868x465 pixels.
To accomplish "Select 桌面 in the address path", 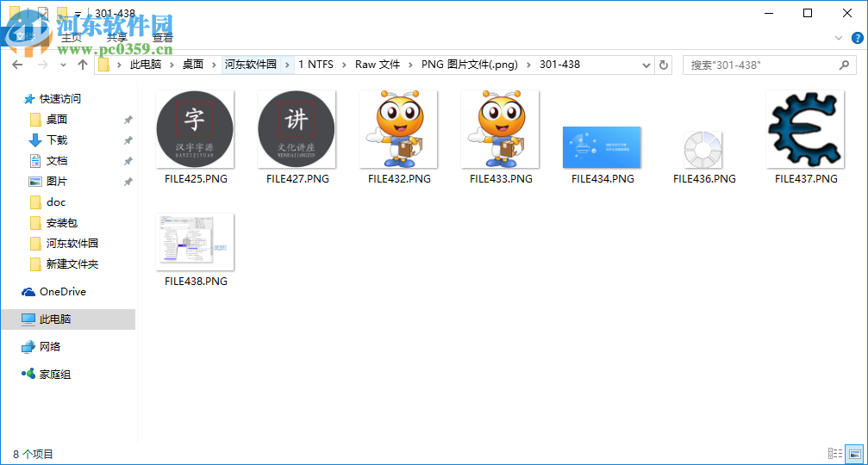I will tap(193, 65).
